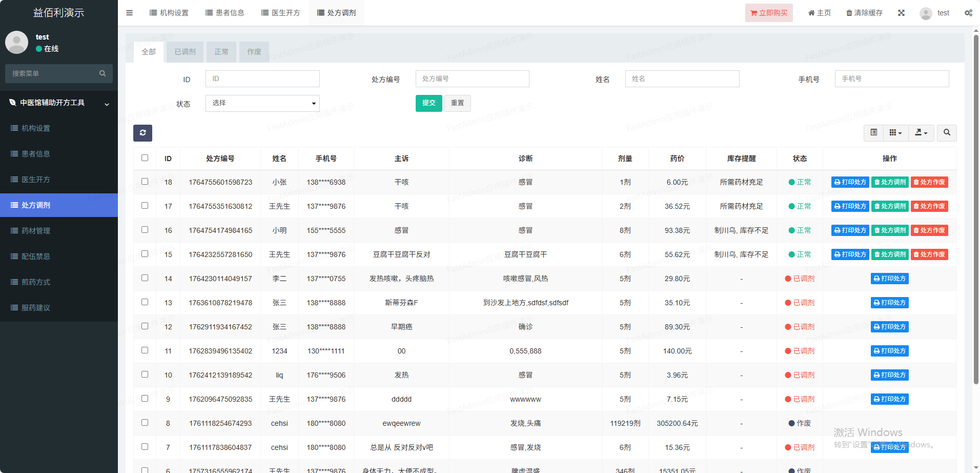Click the refresh table icon button

(142, 133)
